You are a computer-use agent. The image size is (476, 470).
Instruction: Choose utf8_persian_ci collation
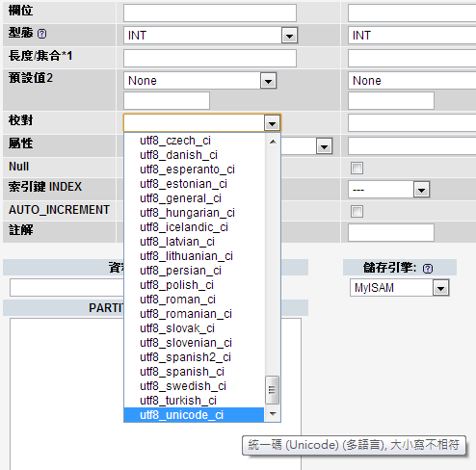[194, 271]
